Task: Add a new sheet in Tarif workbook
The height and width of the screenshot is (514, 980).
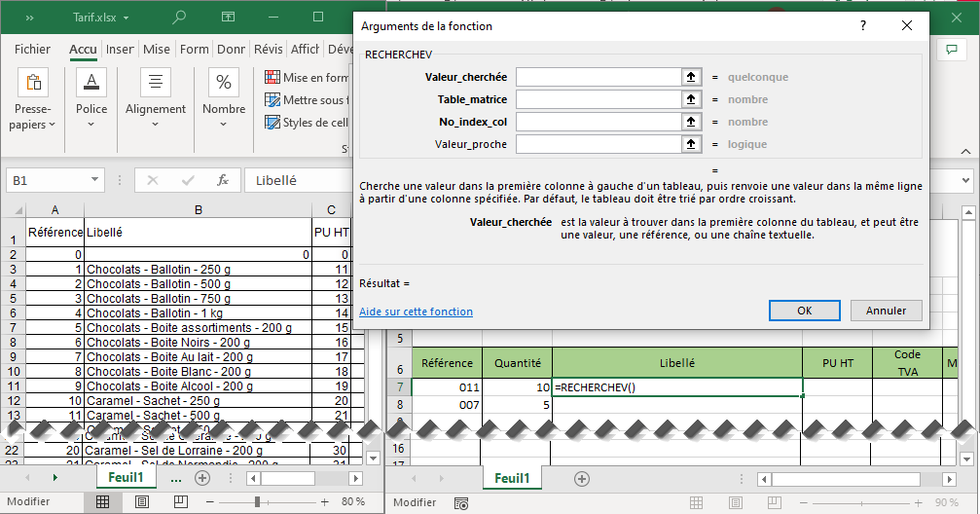Action: [x=202, y=479]
